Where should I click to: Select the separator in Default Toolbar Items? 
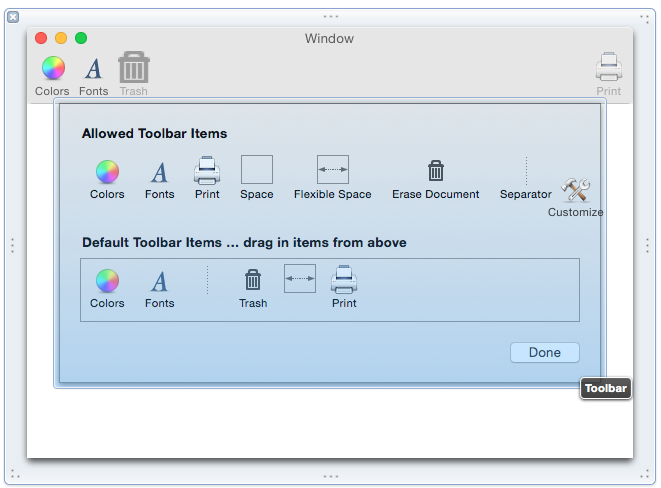(x=207, y=280)
